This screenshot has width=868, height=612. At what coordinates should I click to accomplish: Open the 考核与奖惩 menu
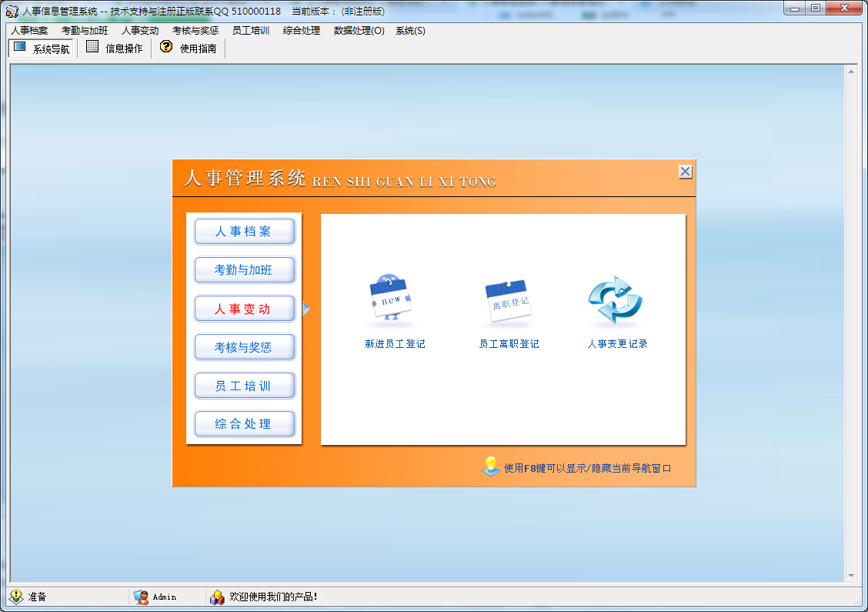click(195, 31)
